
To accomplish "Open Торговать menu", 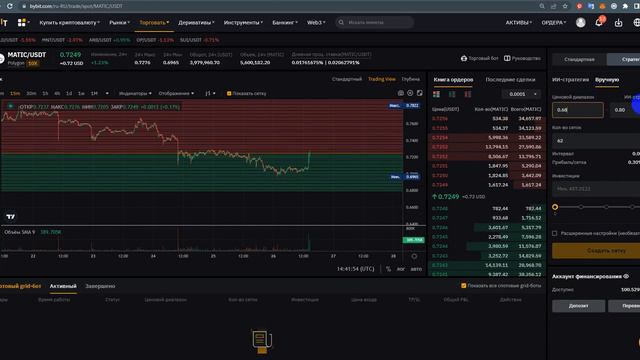I will (154, 23).
